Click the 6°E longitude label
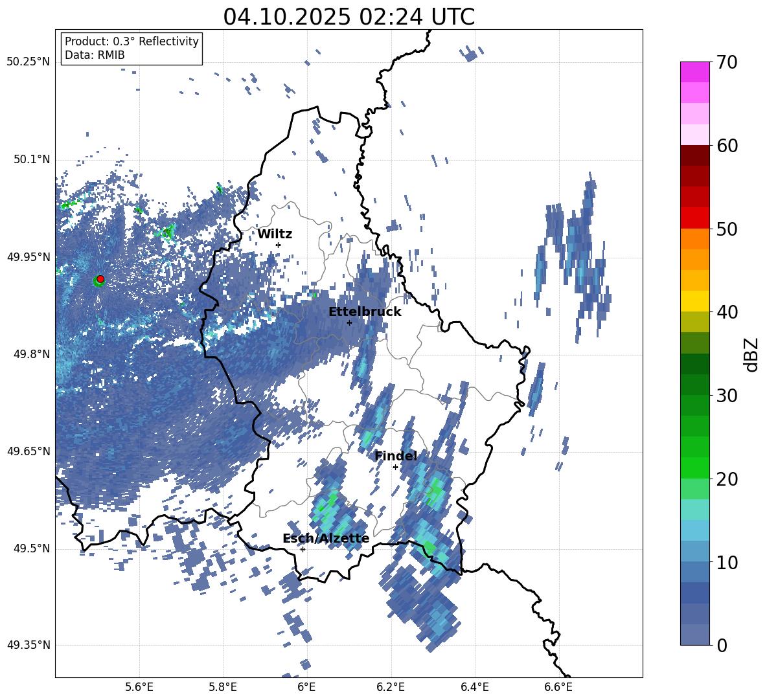Viewport: 767px width, 700px height. click(x=306, y=687)
